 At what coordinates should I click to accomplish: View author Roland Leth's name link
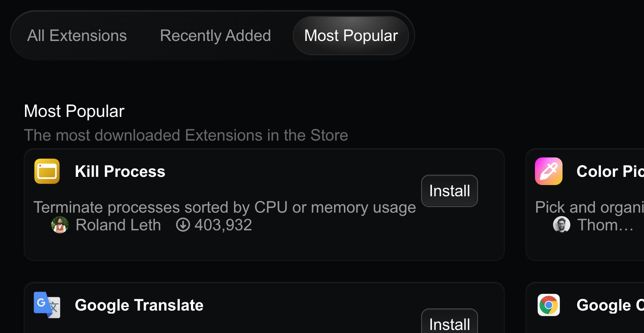(x=118, y=225)
